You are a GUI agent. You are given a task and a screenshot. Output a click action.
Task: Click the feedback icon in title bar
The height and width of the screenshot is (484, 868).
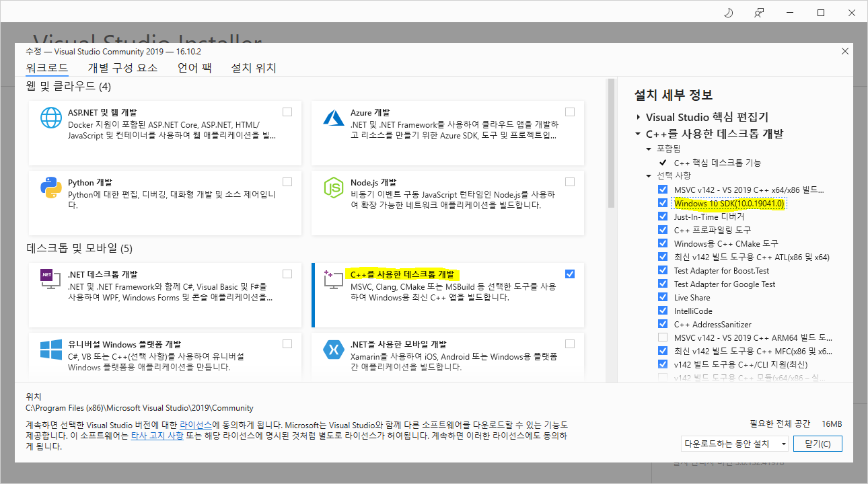click(x=759, y=13)
